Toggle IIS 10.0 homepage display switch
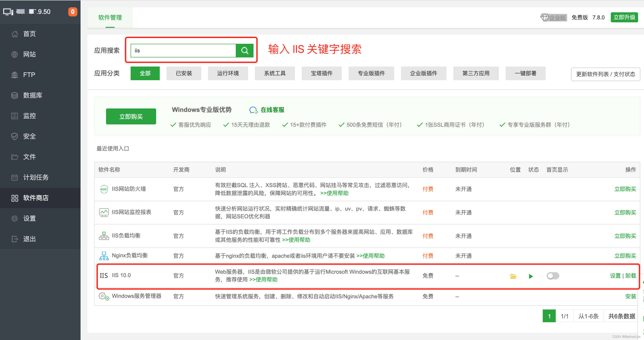Viewport: 644px width, 340px height. [553, 276]
